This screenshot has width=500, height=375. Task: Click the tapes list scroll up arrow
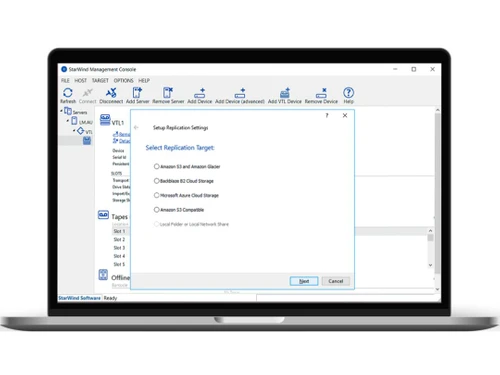(x=430, y=231)
